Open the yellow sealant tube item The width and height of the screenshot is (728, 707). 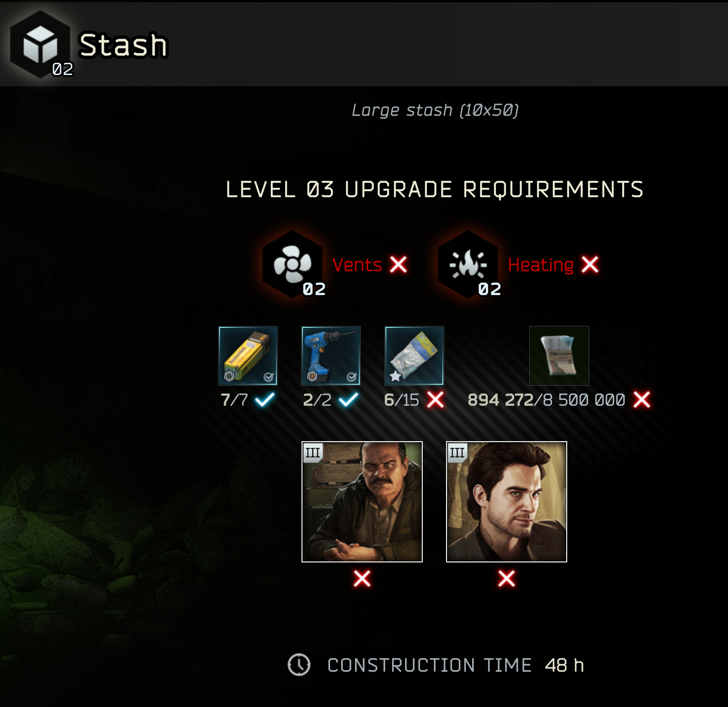tap(248, 356)
